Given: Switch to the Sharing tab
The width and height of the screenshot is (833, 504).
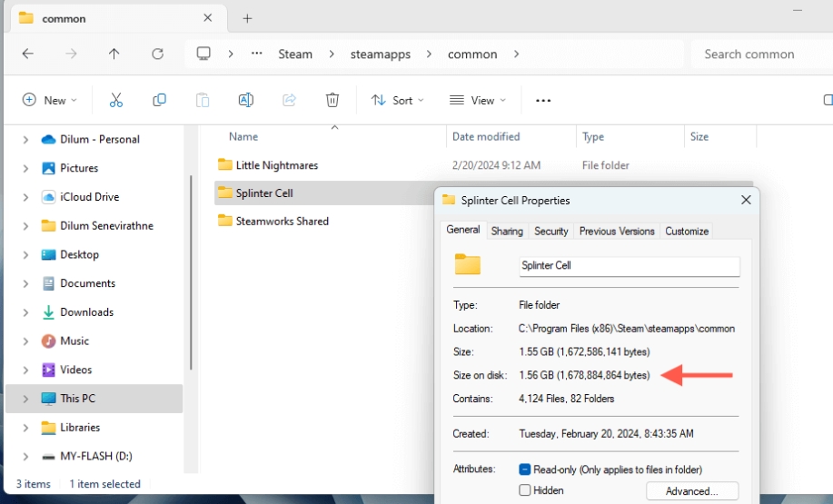Looking at the screenshot, I should [x=507, y=231].
